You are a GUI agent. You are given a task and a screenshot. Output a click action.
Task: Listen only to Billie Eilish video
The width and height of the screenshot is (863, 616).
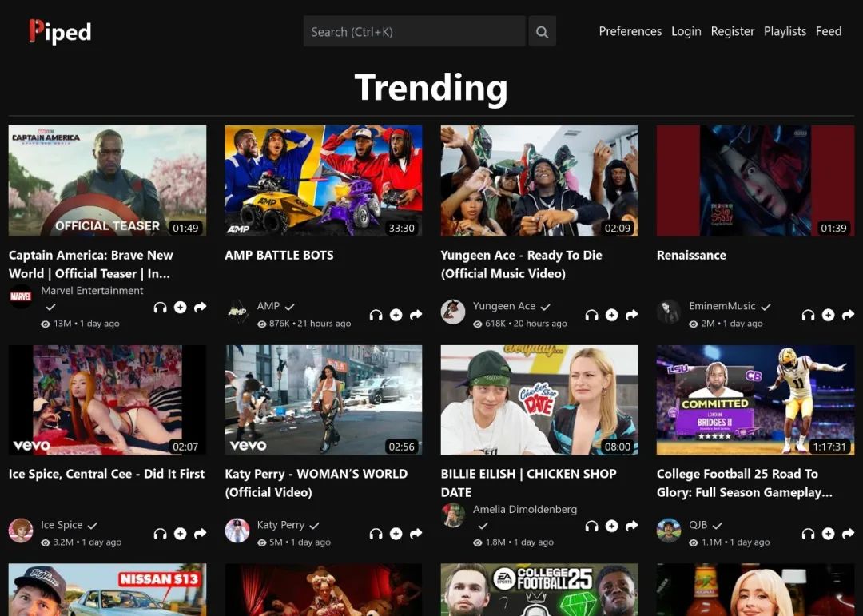(x=591, y=526)
